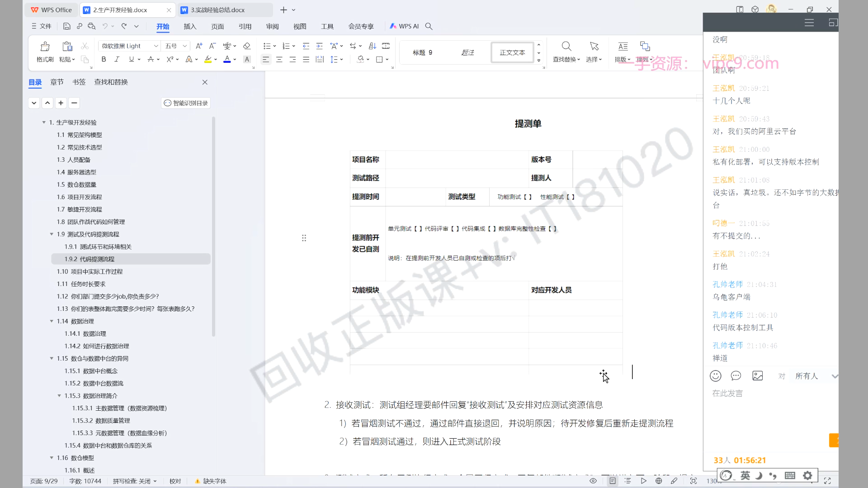The height and width of the screenshot is (488, 868).
Task: Click the clear formatting eraser icon
Action: pos(247,46)
